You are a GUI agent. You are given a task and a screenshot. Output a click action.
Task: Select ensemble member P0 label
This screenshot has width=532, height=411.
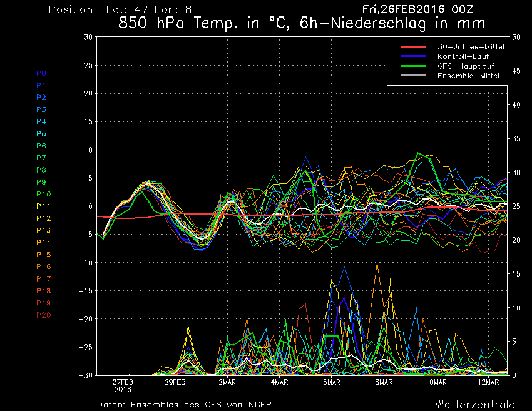pos(41,73)
